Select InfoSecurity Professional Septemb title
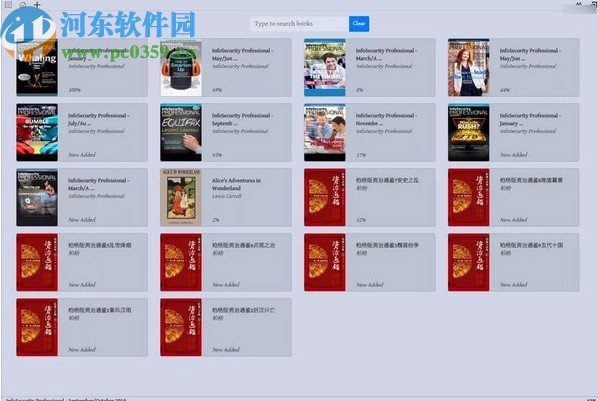The height and width of the screenshot is (401, 598). pyautogui.click(x=242, y=119)
